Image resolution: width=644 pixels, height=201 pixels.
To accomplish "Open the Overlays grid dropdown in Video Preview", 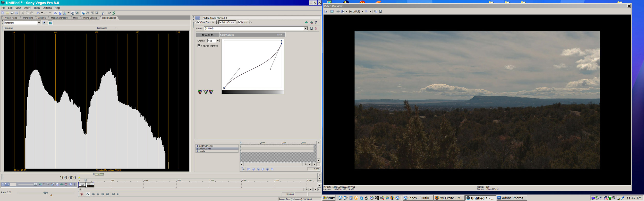I will click(370, 11).
